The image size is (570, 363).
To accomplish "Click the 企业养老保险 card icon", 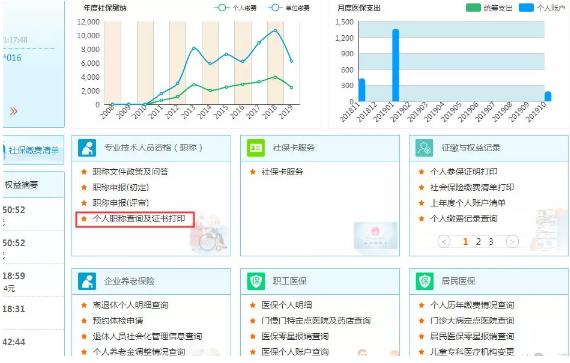I will pyautogui.click(x=87, y=281).
